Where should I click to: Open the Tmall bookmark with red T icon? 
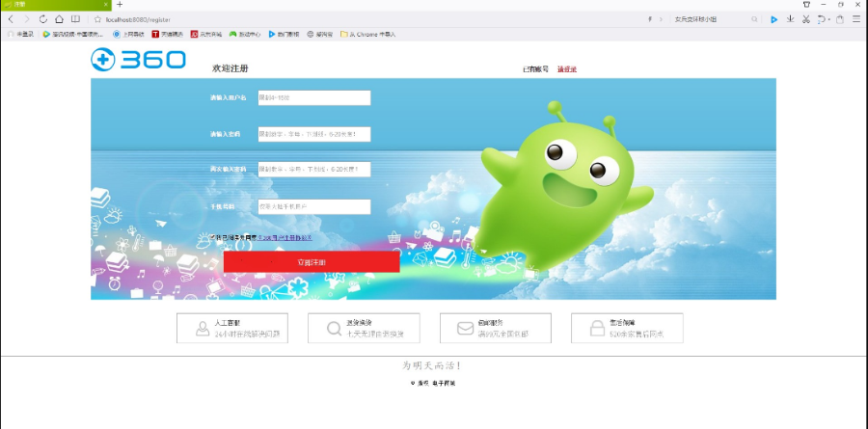coord(168,35)
